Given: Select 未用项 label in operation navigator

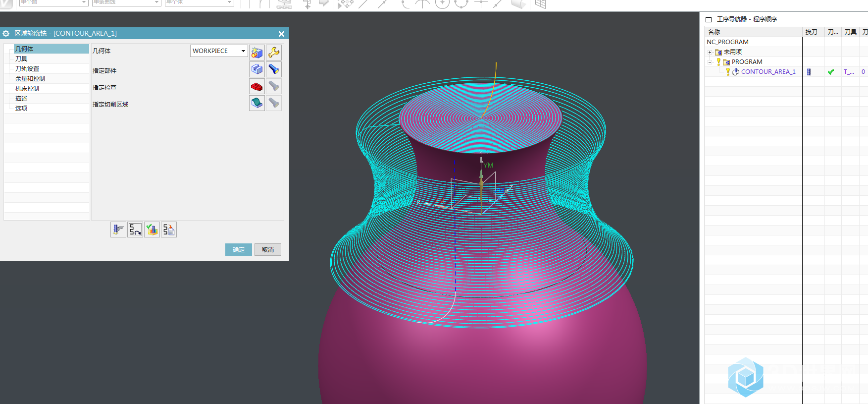Looking at the screenshot, I should [733, 52].
